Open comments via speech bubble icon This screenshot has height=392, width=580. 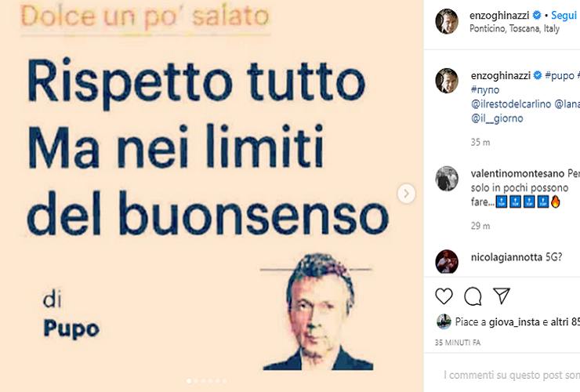pyautogui.click(x=473, y=296)
